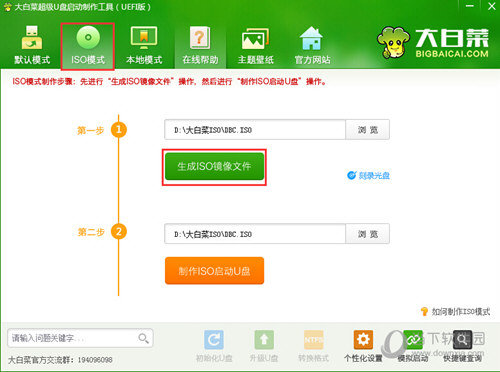The height and width of the screenshot is (372, 500).
Task: Open 如何制作ISO模式 help link
Action: (x=455, y=312)
